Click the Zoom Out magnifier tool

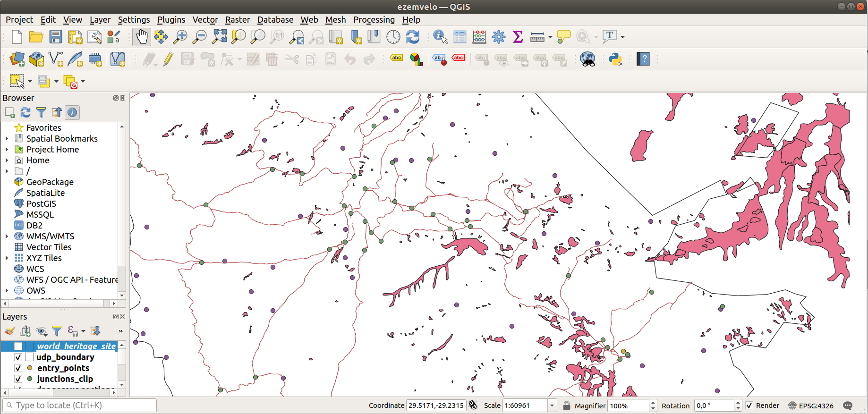point(200,37)
